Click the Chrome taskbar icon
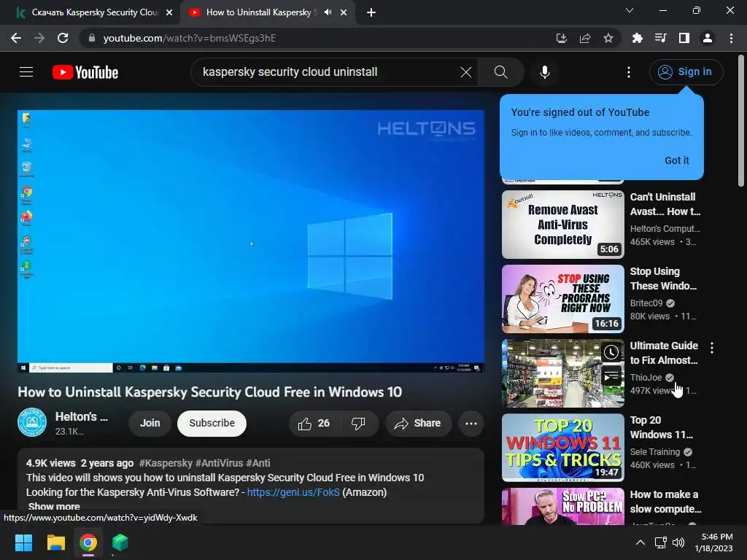747x560 pixels. pyautogui.click(x=88, y=542)
